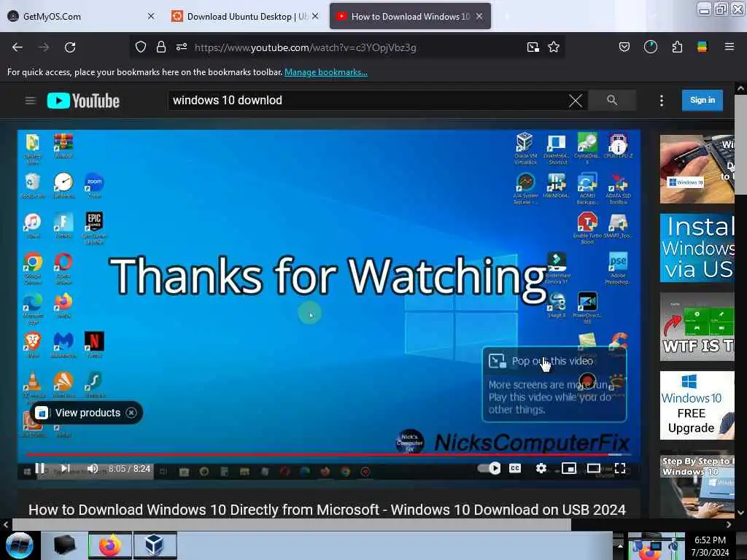Switch to GetMyOS.Com tab
The width and height of the screenshot is (747, 560).
click(x=82, y=16)
